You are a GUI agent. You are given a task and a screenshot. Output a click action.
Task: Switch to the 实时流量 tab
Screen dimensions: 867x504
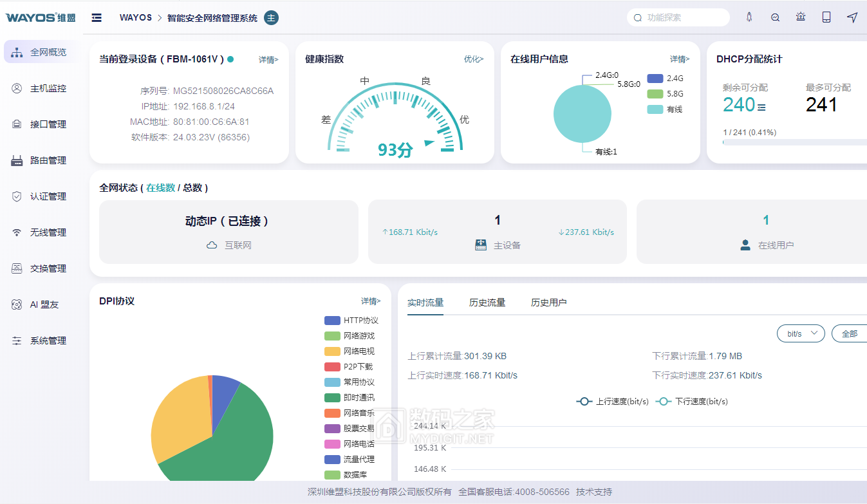pos(425,303)
